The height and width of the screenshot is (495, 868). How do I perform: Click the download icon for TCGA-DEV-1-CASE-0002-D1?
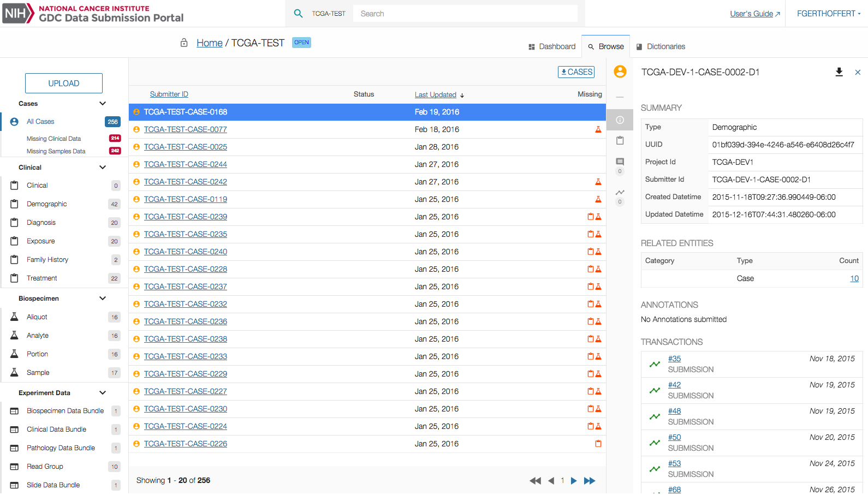(x=839, y=72)
